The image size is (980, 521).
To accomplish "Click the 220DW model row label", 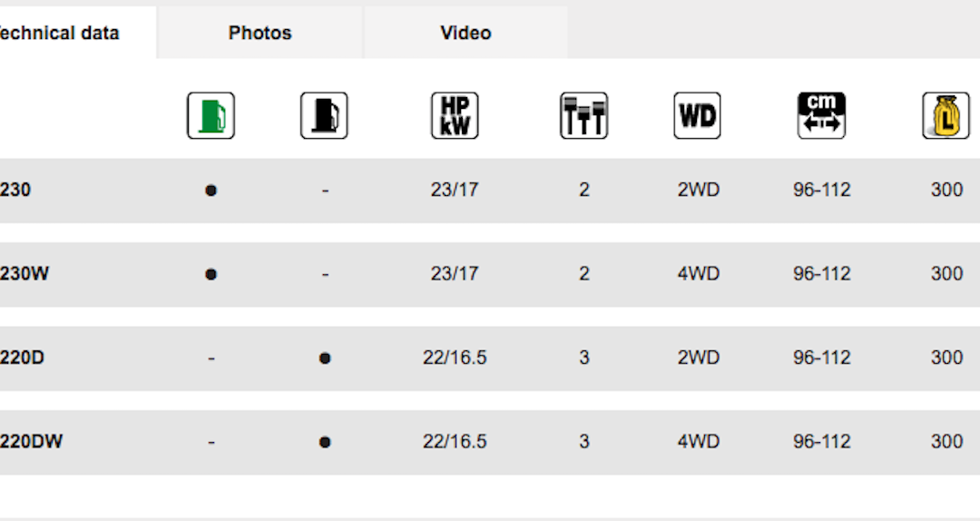I will (31, 442).
